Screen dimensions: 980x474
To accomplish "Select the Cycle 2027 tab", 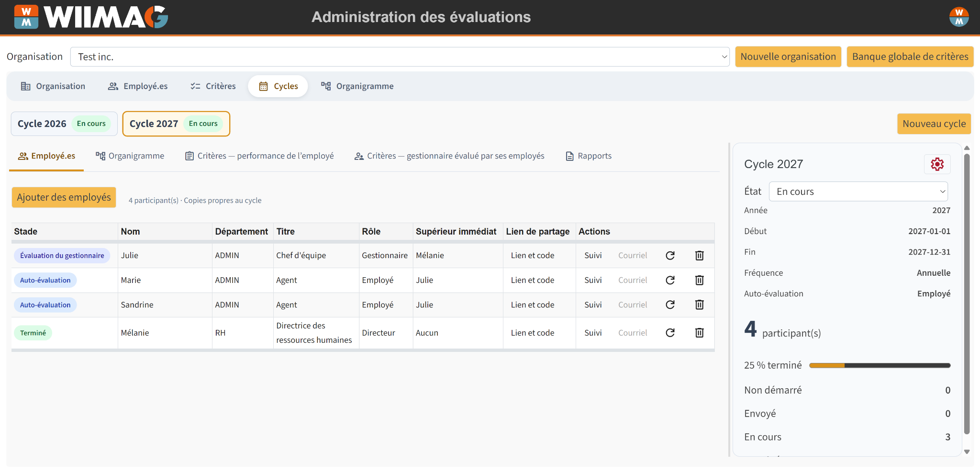I will (x=176, y=124).
